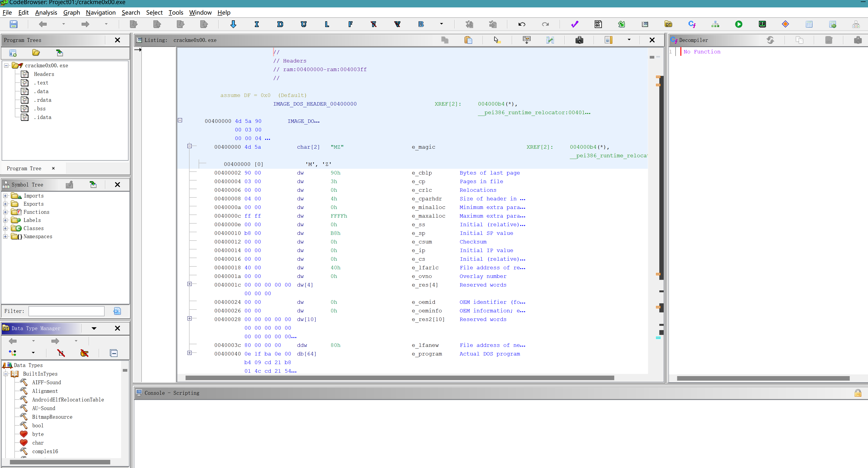Click the Data Type Manager red filter icon

61,353
